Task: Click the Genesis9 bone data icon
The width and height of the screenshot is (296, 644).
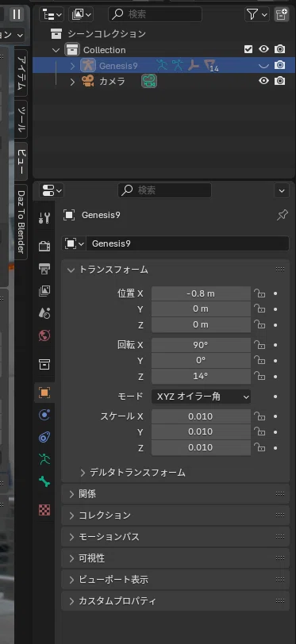Action: click(x=194, y=65)
